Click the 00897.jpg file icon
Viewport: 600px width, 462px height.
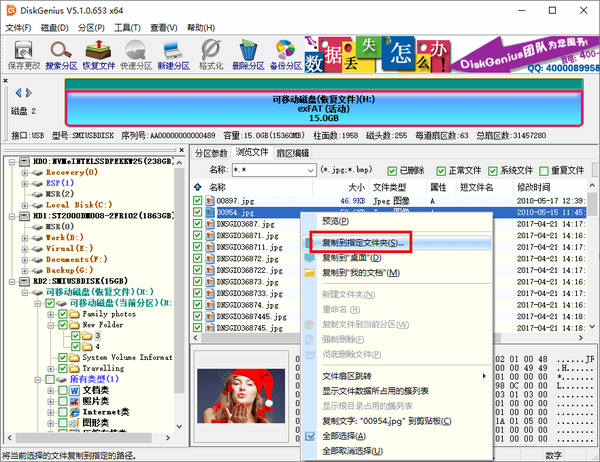[x=210, y=201]
